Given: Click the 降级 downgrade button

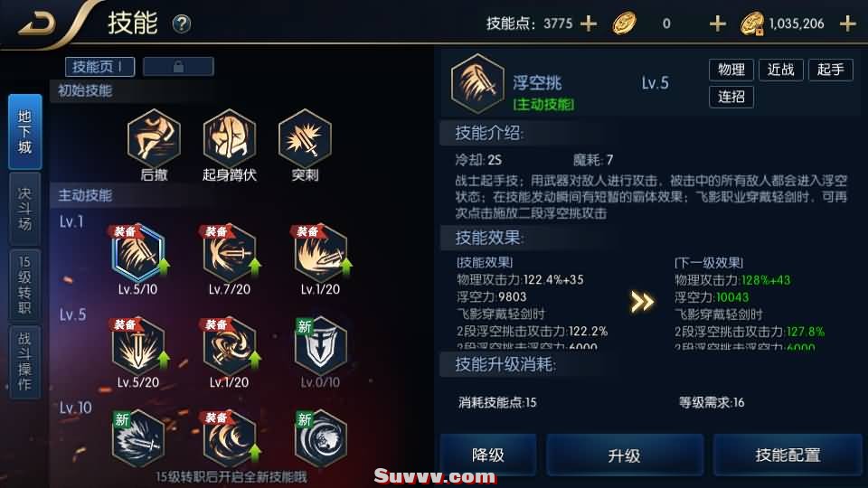Looking at the screenshot, I should (487, 455).
